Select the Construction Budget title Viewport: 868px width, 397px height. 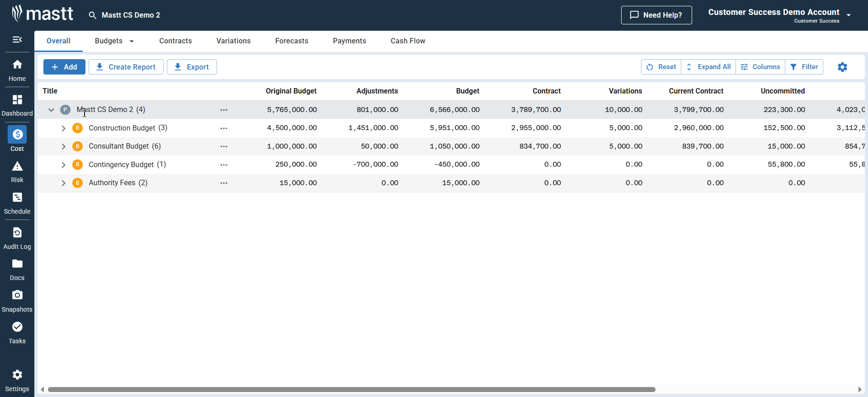click(x=122, y=128)
